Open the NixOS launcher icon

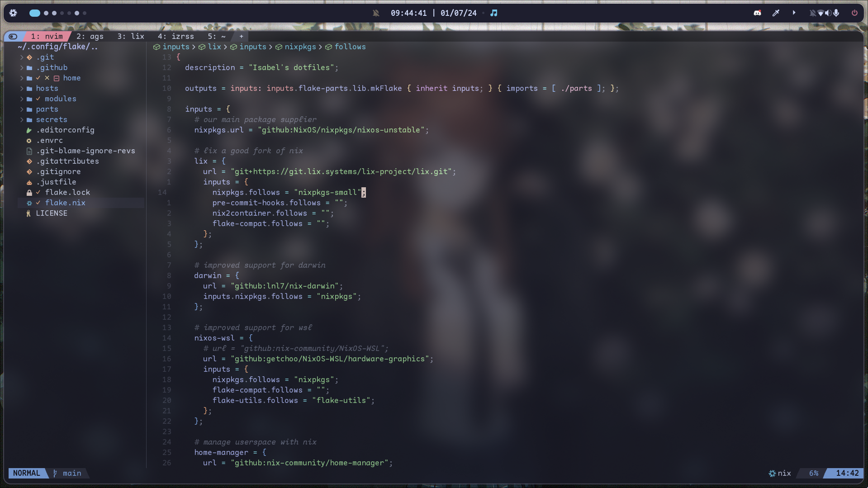pyautogui.click(x=13, y=13)
